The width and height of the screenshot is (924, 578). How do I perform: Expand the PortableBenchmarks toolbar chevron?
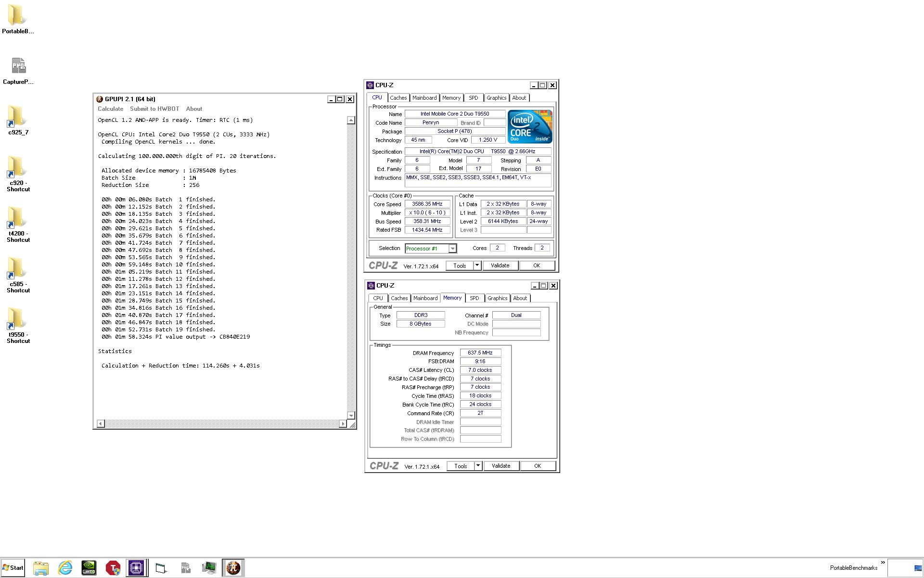point(883,562)
